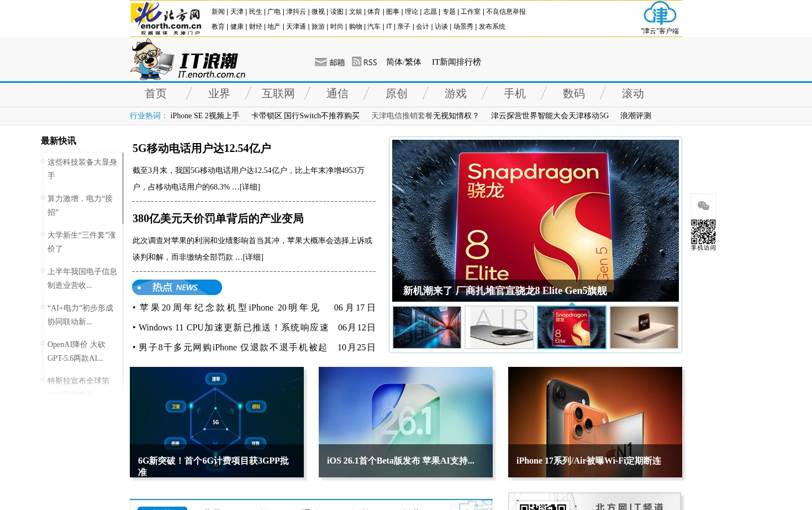Image resolution: width=812 pixels, height=510 pixels.
Task: Open quick news 算力激增，电力“接招”
Action: pyautogui.click(x=80, y=205)
